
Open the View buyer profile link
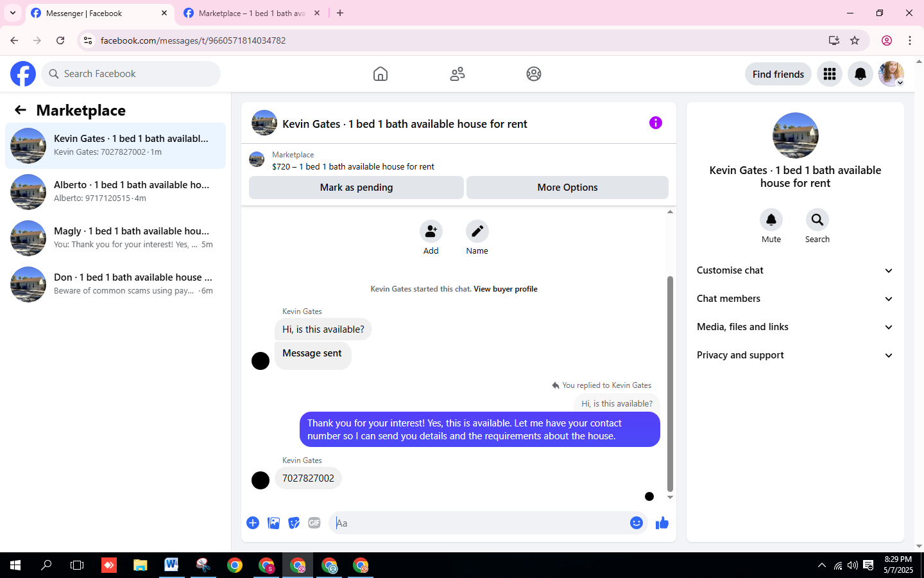pos(506,289)
